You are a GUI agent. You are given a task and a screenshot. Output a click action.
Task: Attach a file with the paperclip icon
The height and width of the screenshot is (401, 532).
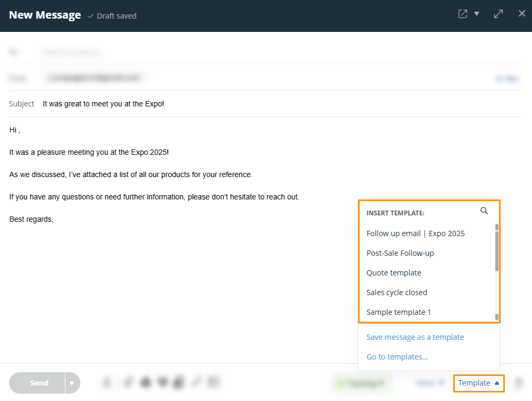pyautogui.click(x=127, y=382)
